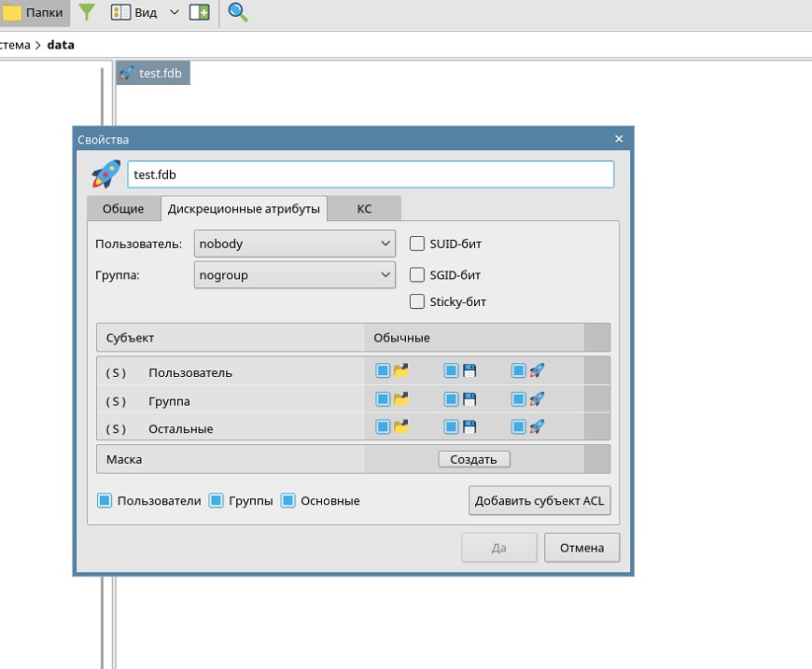Image resolution: width=812 pixels, height=669 pixels.
Task: Enable the SUID-бит checkbox
Action: (417, 244)
